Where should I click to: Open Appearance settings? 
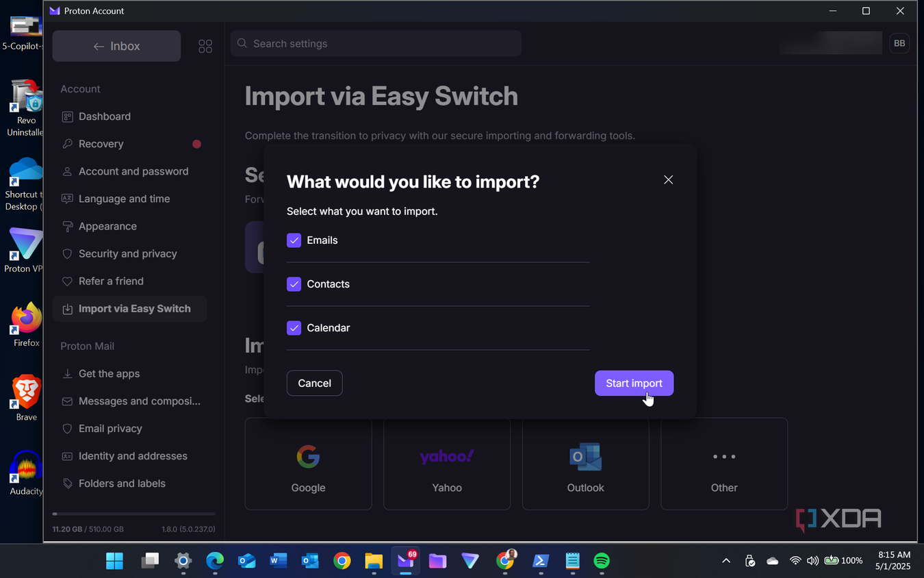[130, 226]
